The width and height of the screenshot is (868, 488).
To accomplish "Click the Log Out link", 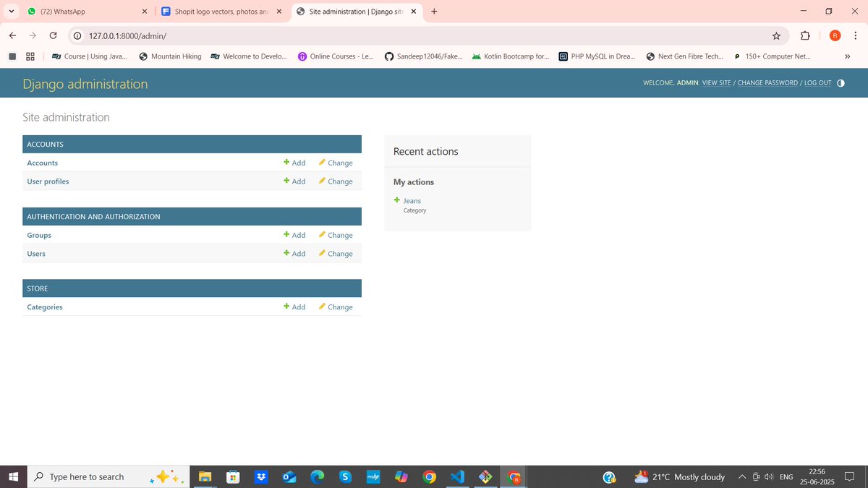I will coord(818,83).
